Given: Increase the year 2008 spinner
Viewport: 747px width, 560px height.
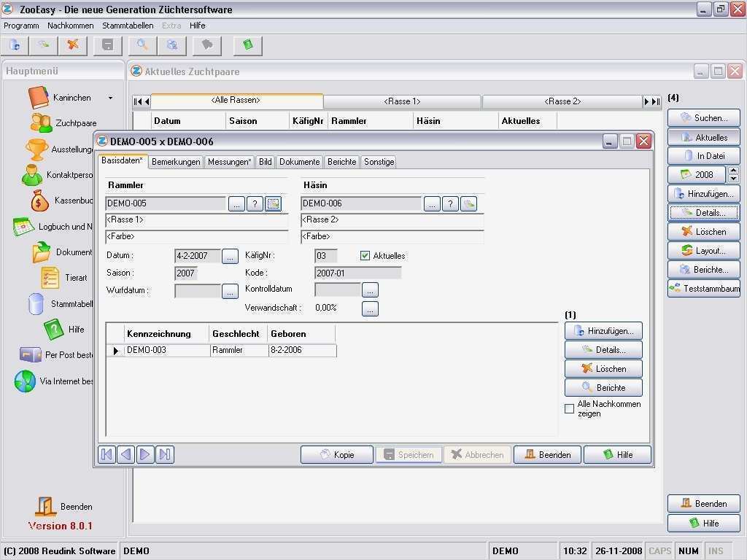Looking at the screenshot, I should click(x=734, y=171).
